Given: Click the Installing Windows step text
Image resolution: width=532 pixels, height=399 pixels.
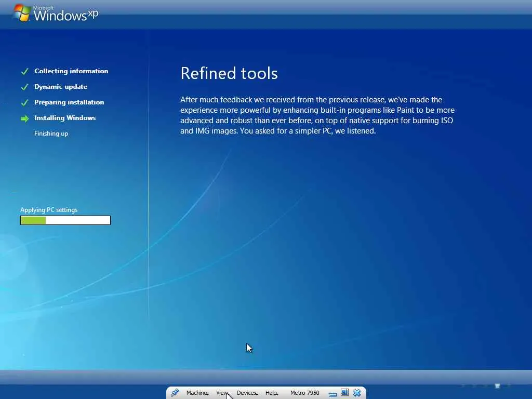Looking at the screenshot, I should [65, 118].
